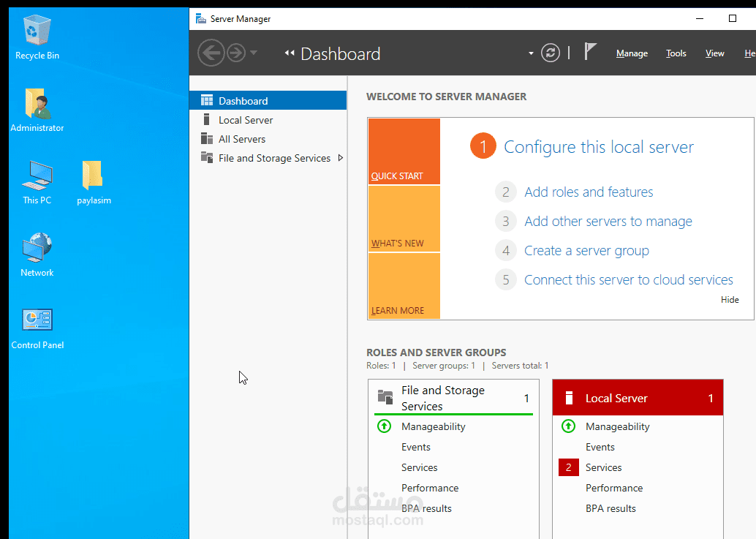The image size is (756, 539).
Task: Click green Manageability icon in File and Storage tile
Action: pyautogui.click(x=385, y=426)
